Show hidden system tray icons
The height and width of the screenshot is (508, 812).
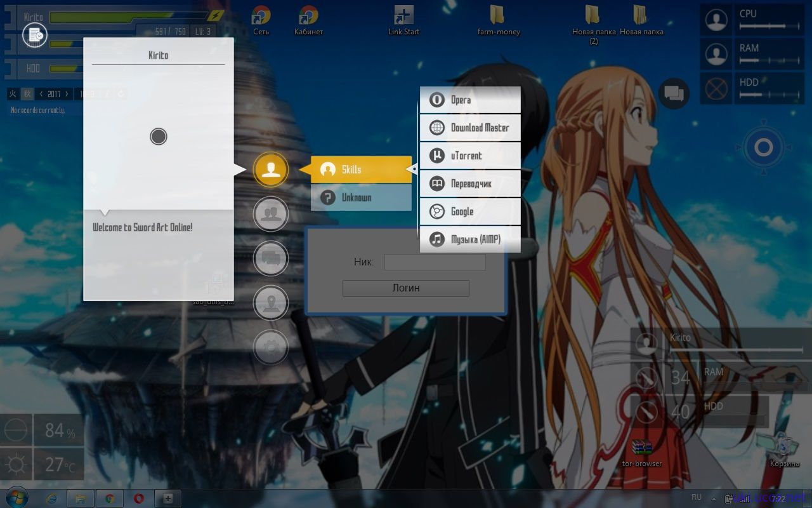tap(714, 498)
